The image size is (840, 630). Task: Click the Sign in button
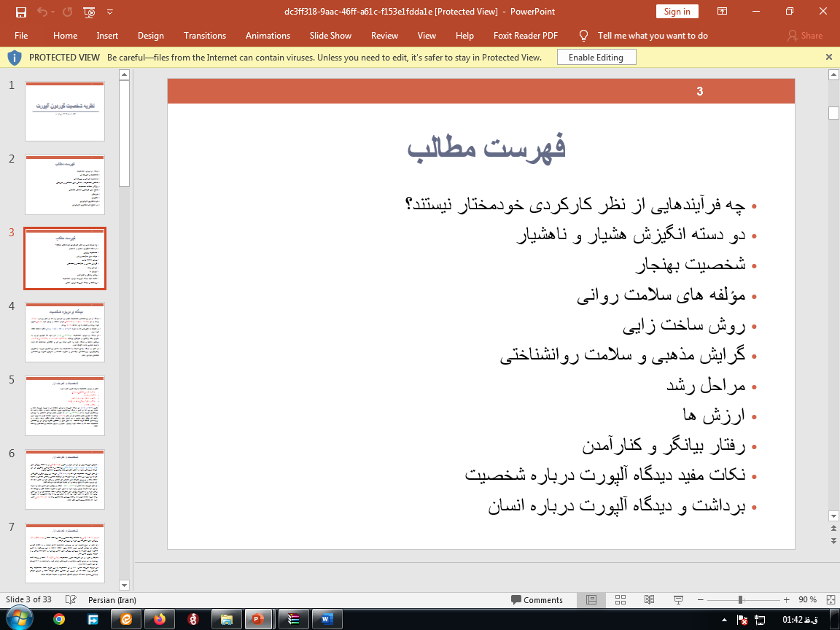[x=677, y=11]
